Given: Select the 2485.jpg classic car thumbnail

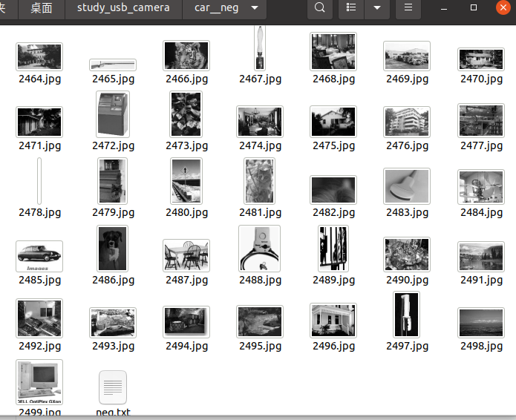Looking at the screenshot, I should click(x=39, y=256).
